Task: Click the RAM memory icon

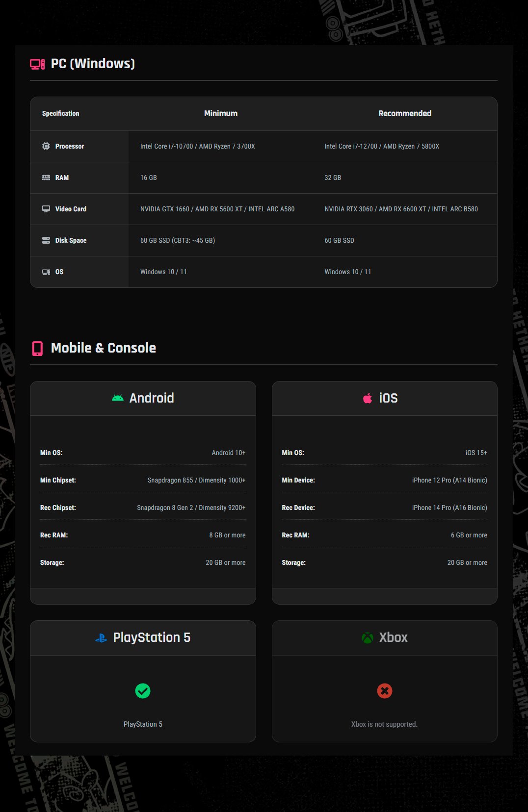Action: (46, 178)
